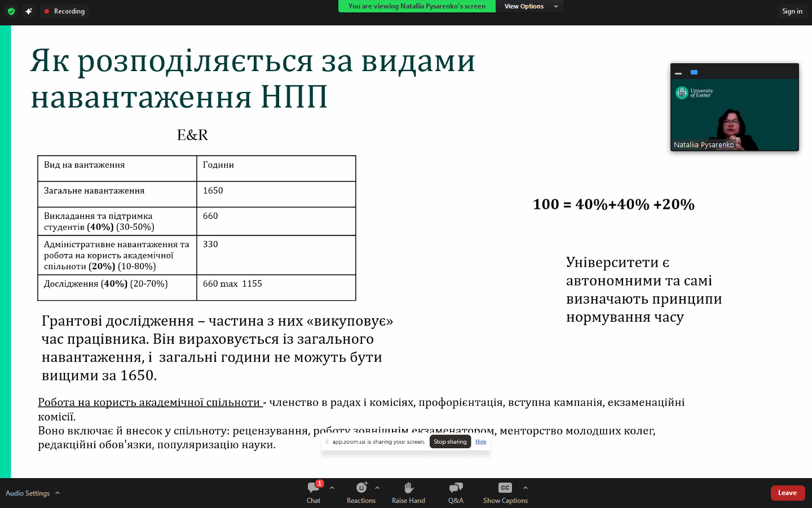
Task: Open the AI Companion sparkle icon
Action: pos(29,11)
